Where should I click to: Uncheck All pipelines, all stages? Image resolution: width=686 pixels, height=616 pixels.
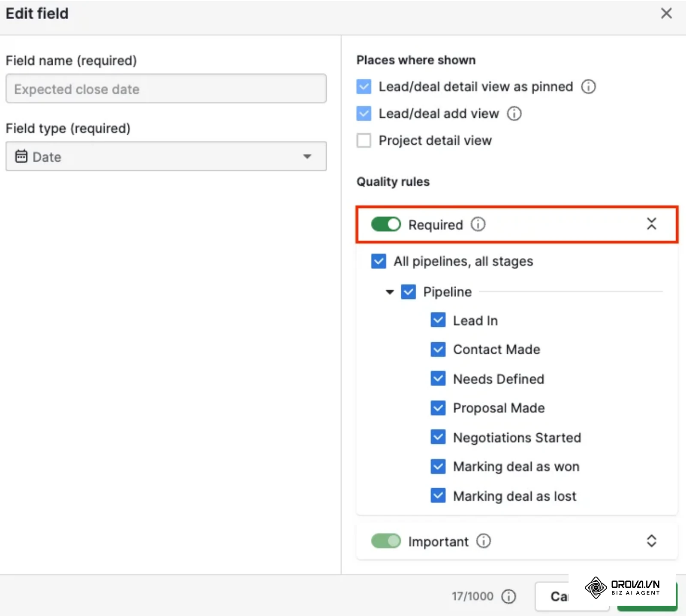tap(379, 261)
